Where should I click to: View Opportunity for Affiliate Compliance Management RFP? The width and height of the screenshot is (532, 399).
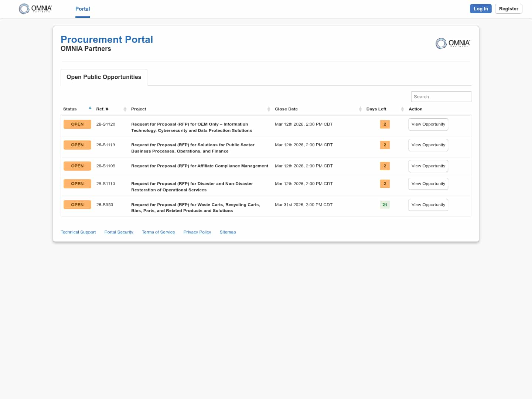tap(428, 166)
